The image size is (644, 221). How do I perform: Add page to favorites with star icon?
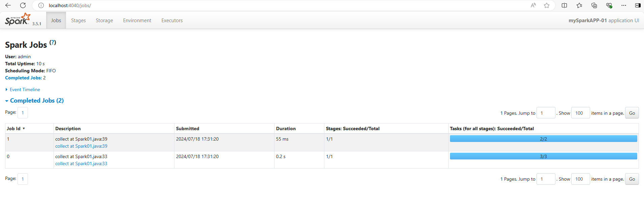[x=547, y=5]
